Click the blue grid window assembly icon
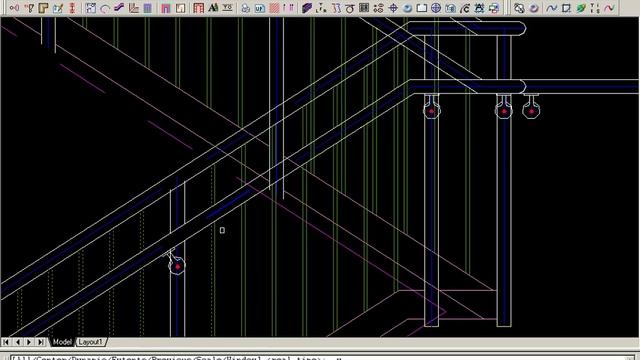 click(x=91, y=8)
